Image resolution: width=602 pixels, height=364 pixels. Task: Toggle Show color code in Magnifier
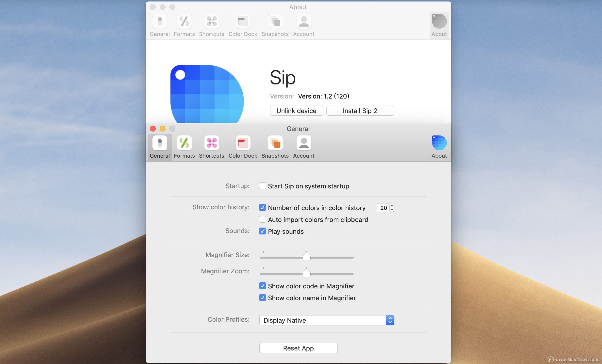pos(263,286)
